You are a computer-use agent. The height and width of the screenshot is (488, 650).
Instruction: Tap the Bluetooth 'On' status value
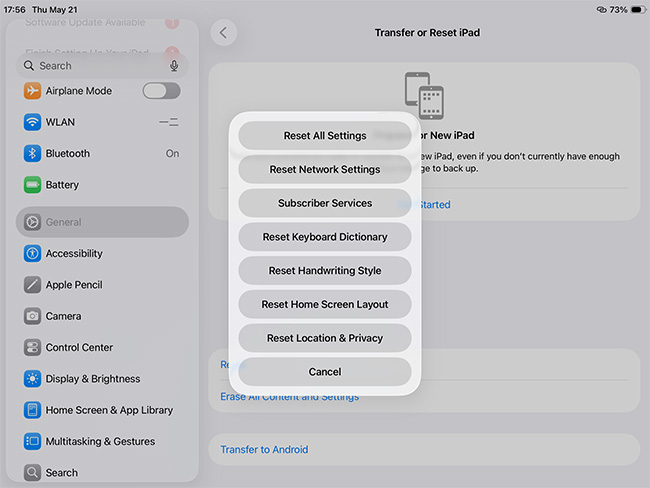pos(172,153)
